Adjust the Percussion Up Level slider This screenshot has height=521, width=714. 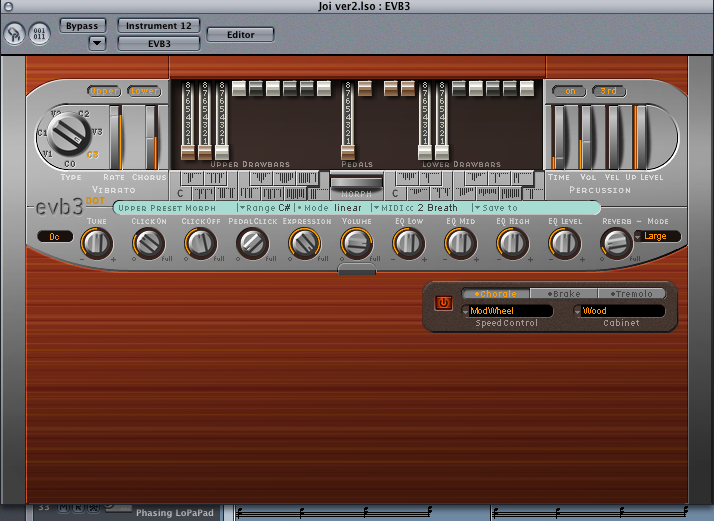[x=641, y=138]
